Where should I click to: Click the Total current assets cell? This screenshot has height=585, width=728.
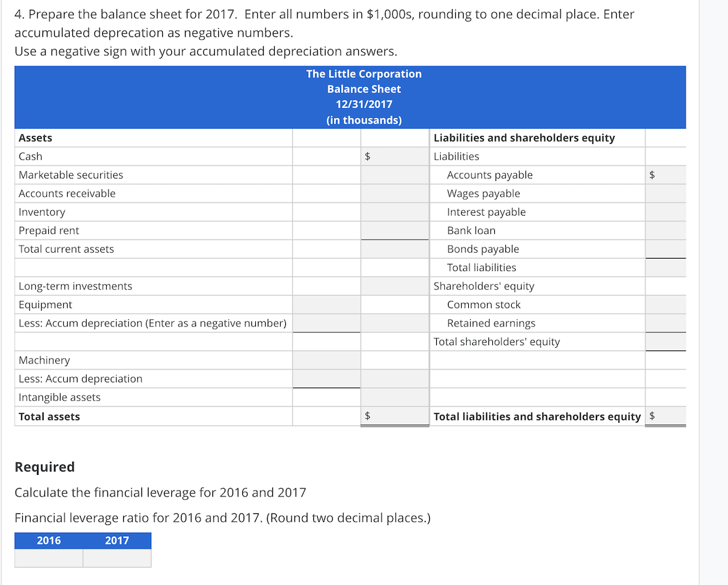click(x=395, y=249)
